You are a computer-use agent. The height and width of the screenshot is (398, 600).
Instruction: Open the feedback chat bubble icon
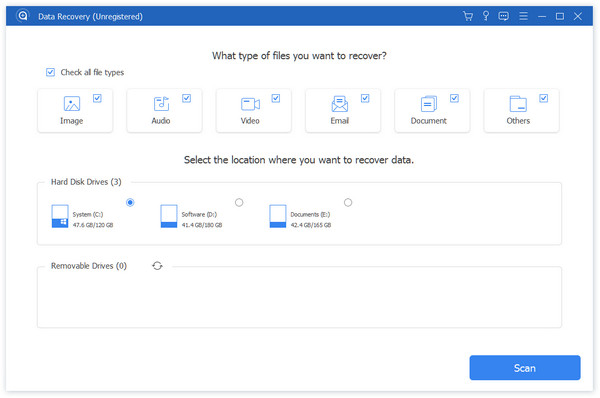point(504,16)
